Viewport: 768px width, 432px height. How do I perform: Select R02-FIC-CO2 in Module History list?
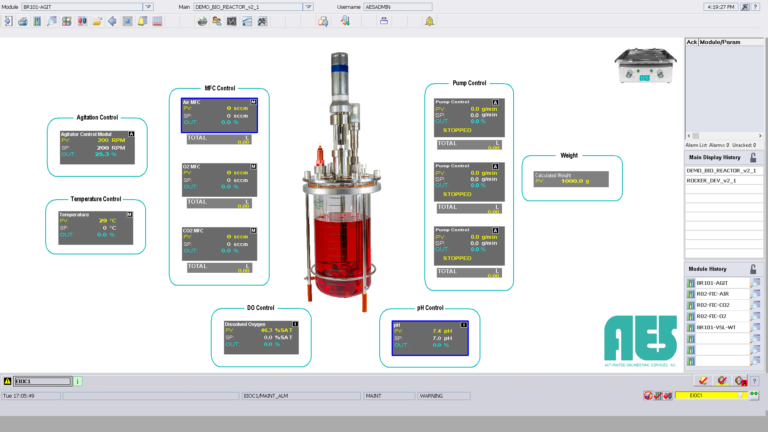722,305
